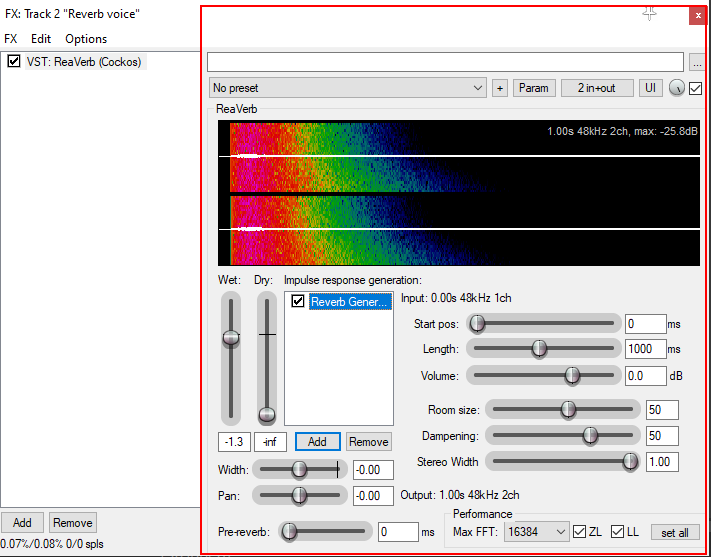This screenshot has height=557, width=711.
Task: Click Add at bottom of FX list
Action: [x=22, y=523]
